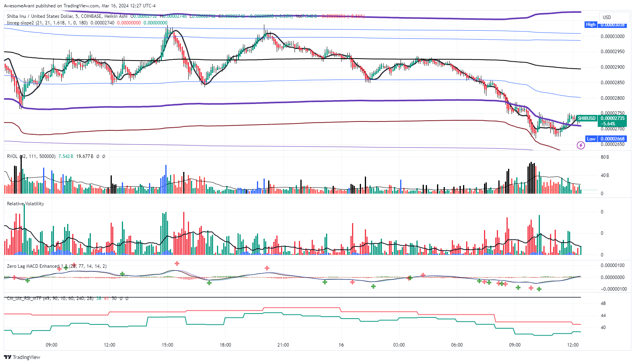The height and width of the screenshot is (364, 635).
Task: Click the 48 RSI scale label
Action: pyautogui.click(x=603, y=303)
